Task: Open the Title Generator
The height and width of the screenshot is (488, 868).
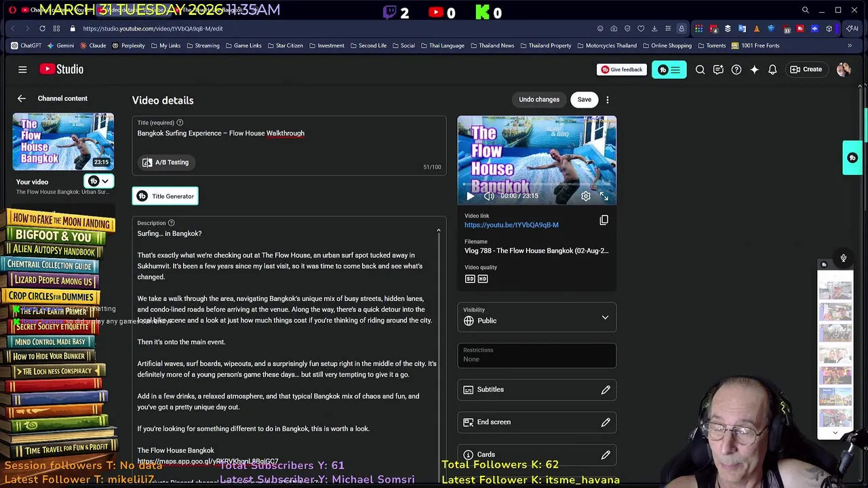Action: 165,196
